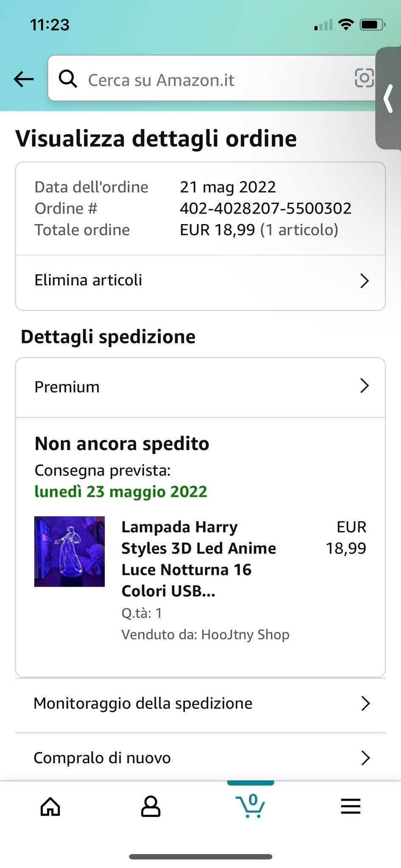Tap the Wi-Fi status bar icon

346,25
